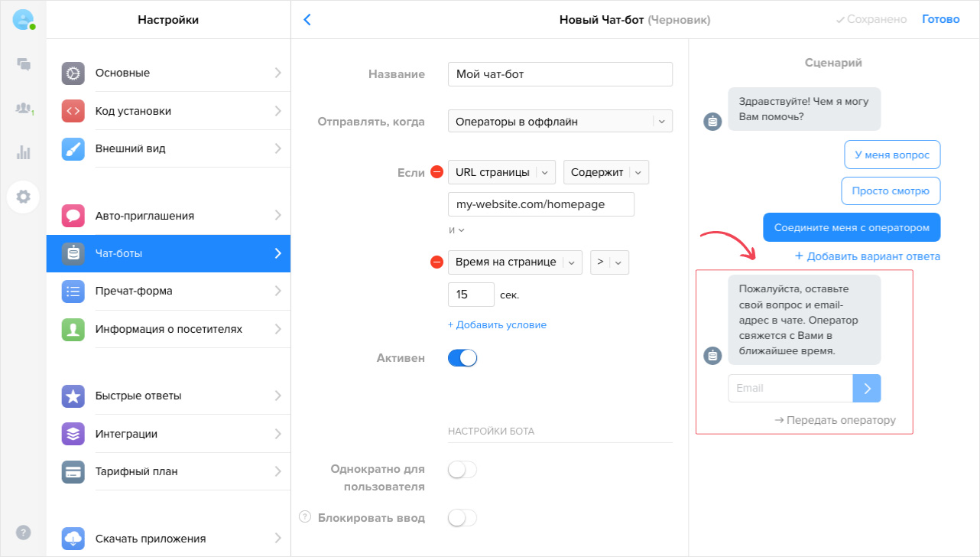980x557 pixels.
Task: Click the Готово button
Action: [940, 19]
